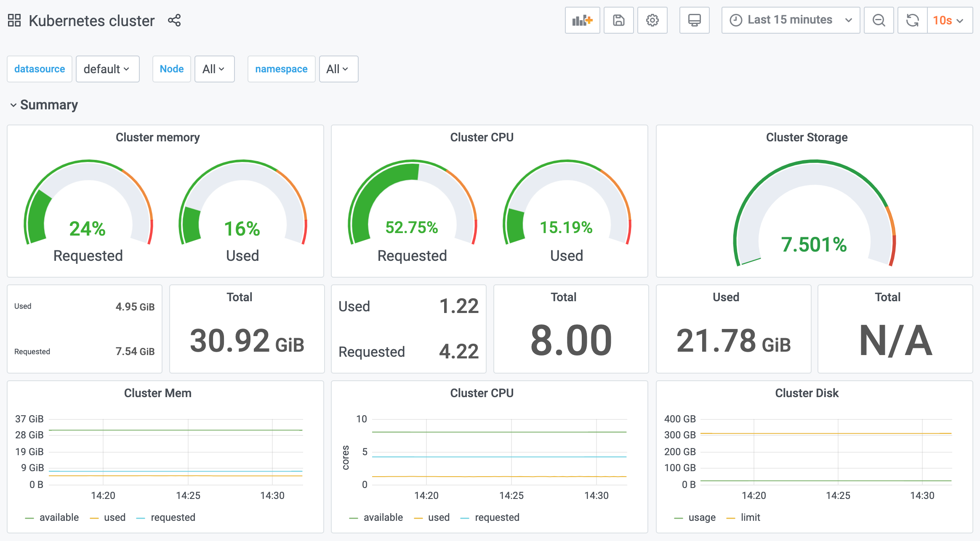This screenshot has width=980, height=541.
Task: Open the memory Total title above 30.92 GiB
Action: 240,297
